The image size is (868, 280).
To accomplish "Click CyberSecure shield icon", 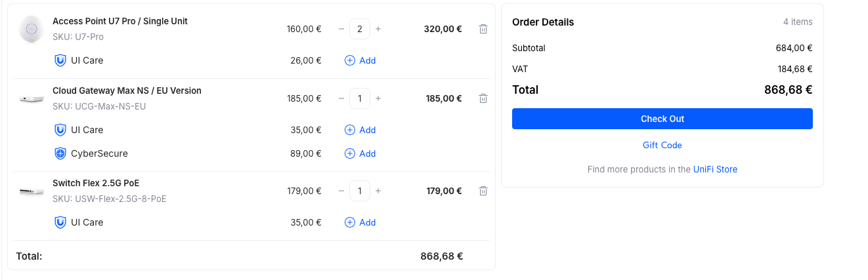I will click(x=60, y=153).
